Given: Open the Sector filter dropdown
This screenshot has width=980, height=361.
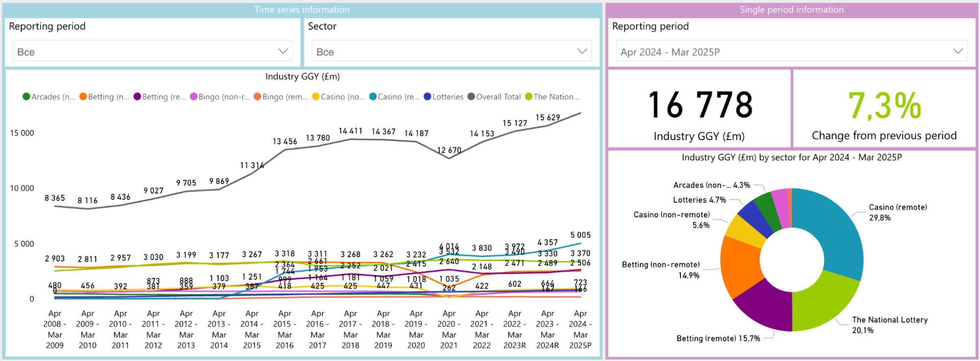Looking at the screenshot, I should [452, 51].
